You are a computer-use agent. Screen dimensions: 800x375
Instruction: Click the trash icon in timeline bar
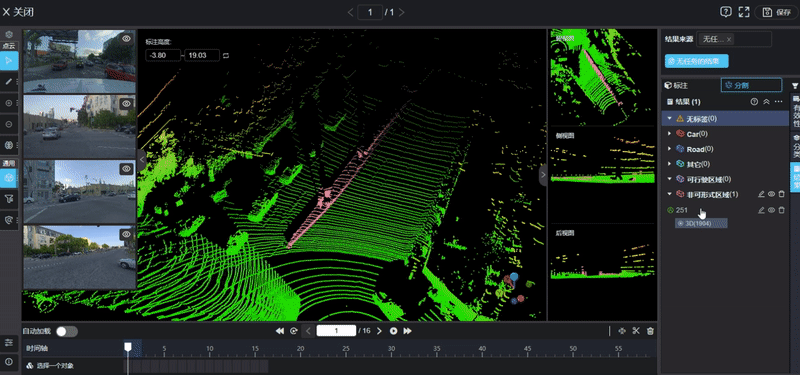tap(650, 331)
